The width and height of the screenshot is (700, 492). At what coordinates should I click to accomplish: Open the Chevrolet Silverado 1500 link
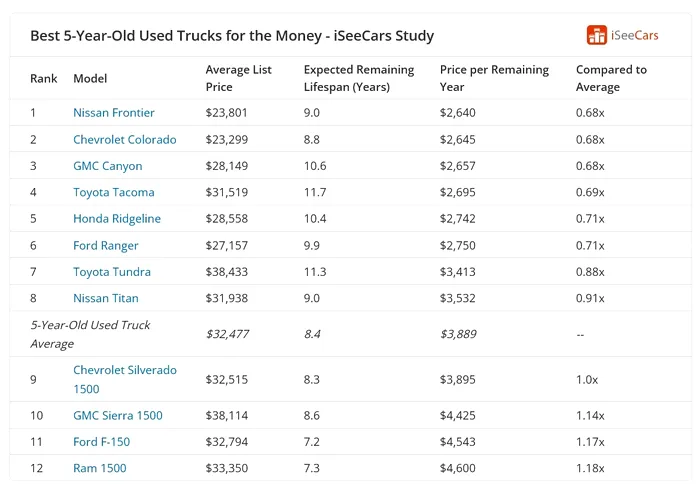click(124, 379)
